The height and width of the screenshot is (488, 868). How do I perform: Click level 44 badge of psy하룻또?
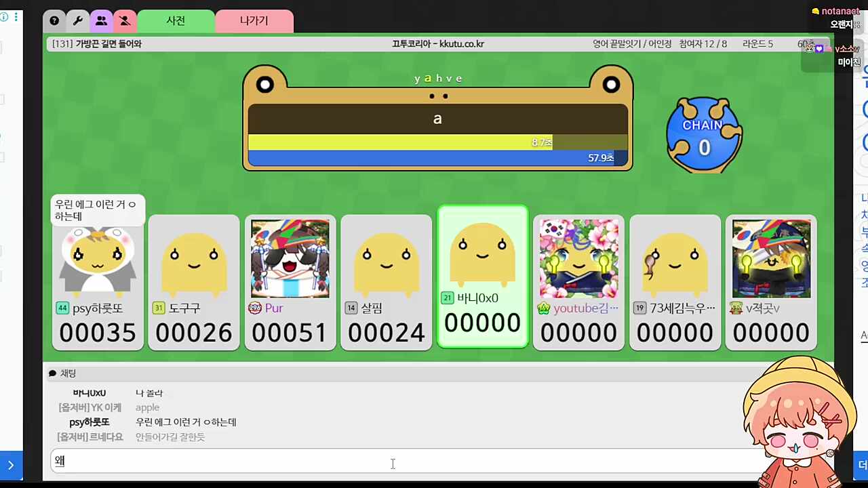62,308
